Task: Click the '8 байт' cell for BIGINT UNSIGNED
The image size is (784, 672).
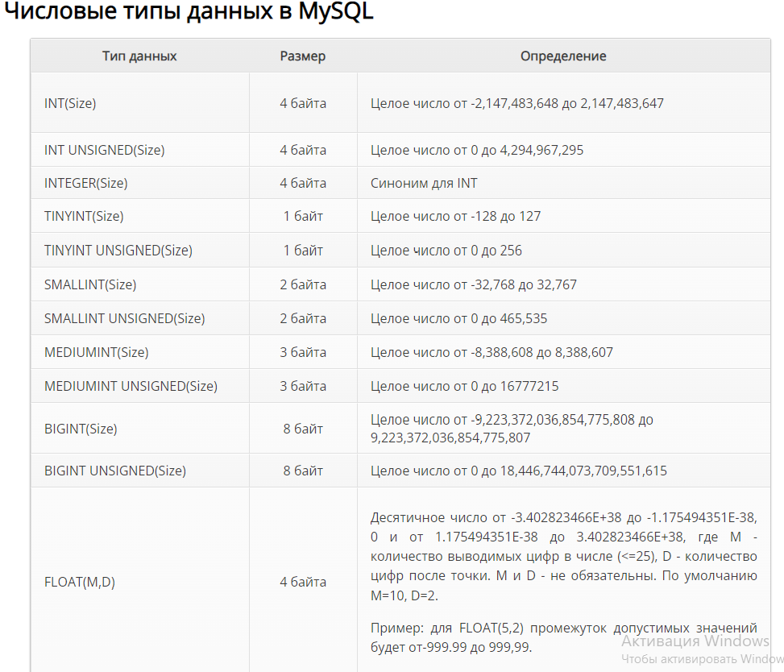Action: (303, 471)
